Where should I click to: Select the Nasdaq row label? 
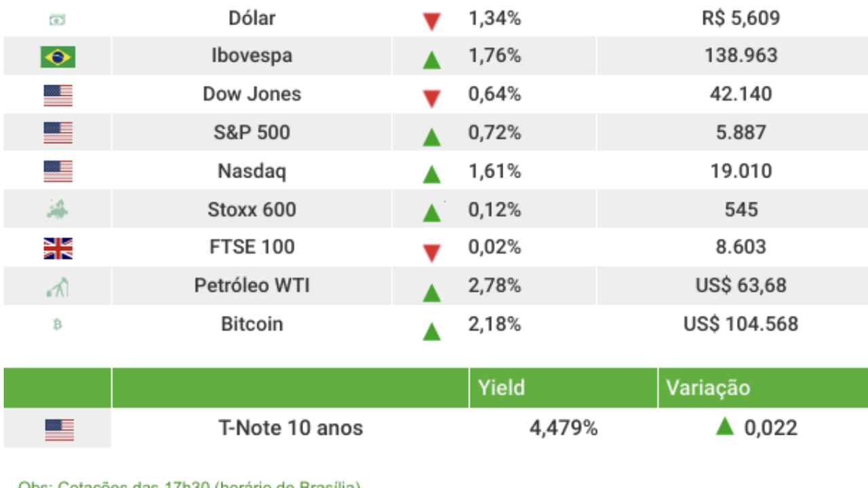[x=252, y=171]
